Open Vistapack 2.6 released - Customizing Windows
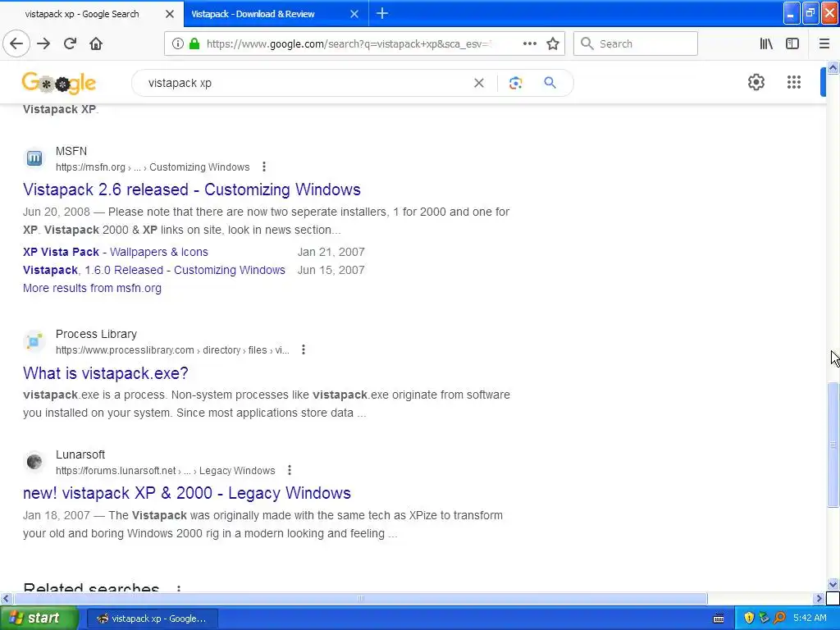The height and width of the screenshot is (630, 840). pos(192,189)
